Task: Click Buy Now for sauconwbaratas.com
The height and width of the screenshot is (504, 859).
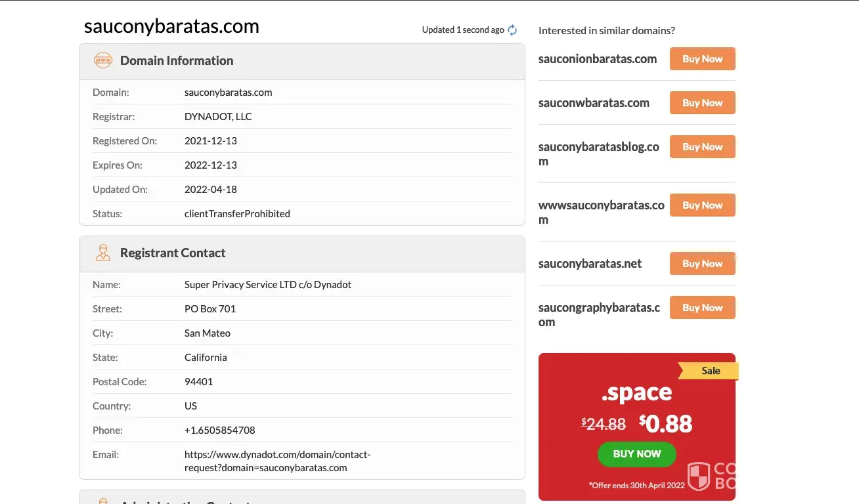Action: tap(702, 103)
